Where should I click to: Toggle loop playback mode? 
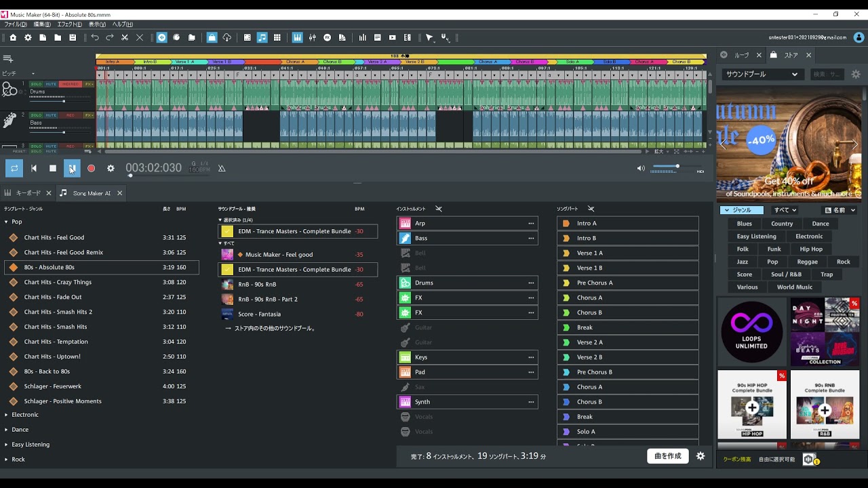pyautogui.click(x=14, y=168)
